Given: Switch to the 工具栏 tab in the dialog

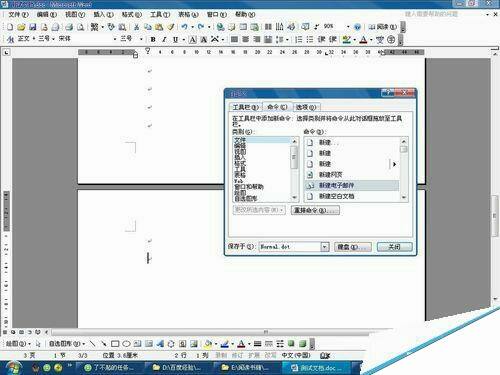Looking at the screenshot, I should [x=245, y=107].
